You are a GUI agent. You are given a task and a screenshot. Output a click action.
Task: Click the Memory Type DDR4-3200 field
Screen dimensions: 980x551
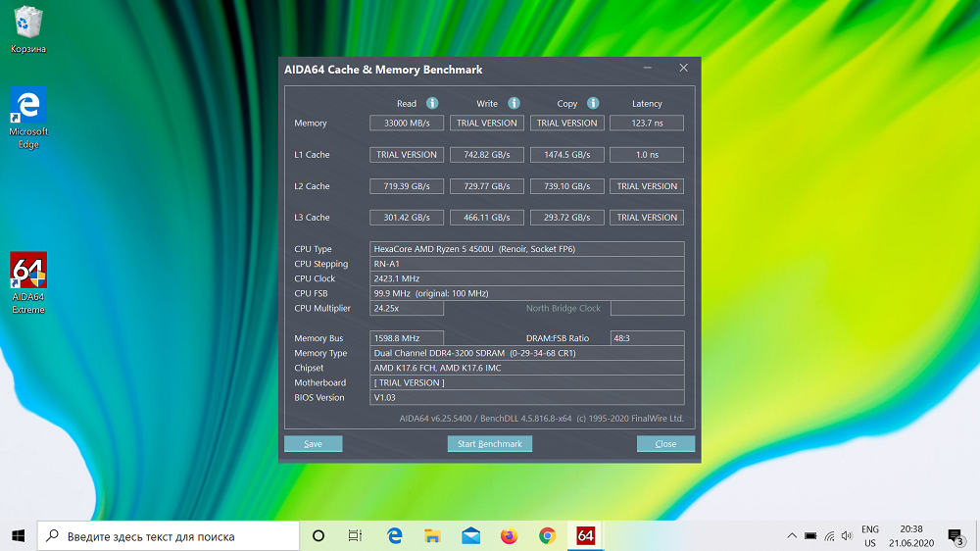click(x=527, y=353)
